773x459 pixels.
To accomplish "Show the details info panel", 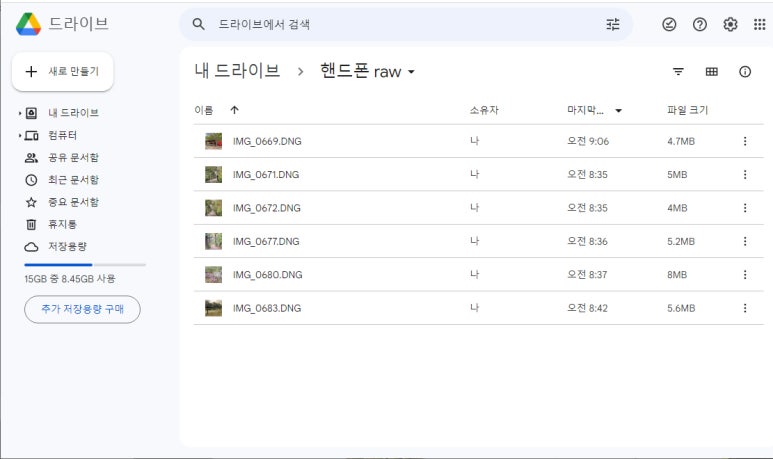I will [745, 72].
